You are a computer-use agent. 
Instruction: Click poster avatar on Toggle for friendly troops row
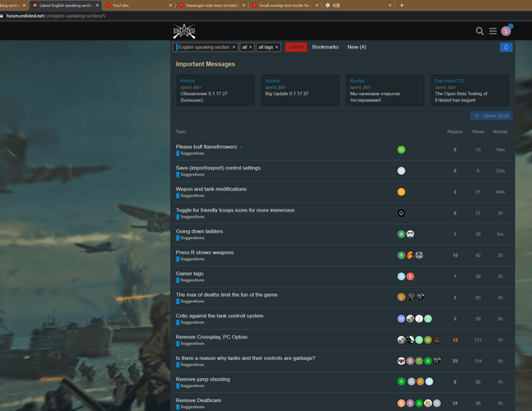401,213
